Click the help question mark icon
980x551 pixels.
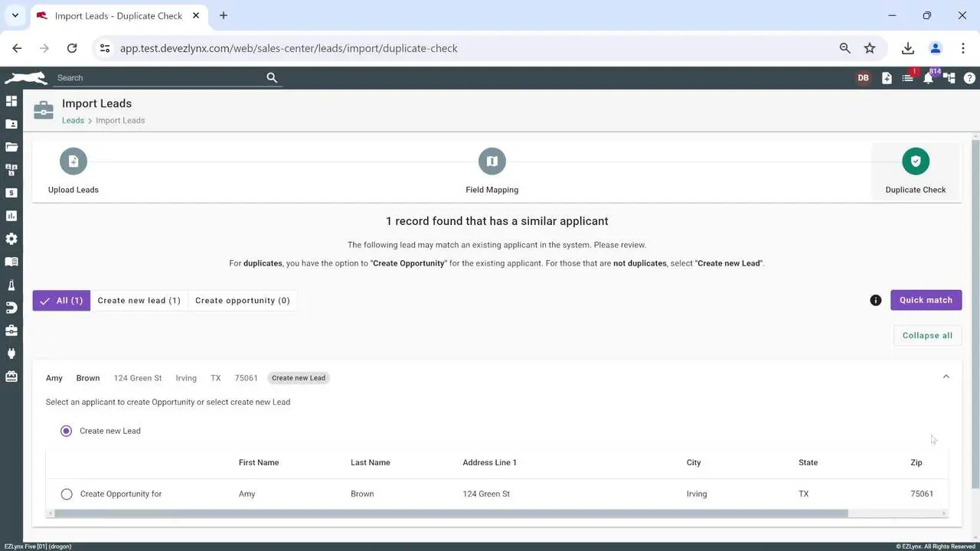(x=969, y=78)
